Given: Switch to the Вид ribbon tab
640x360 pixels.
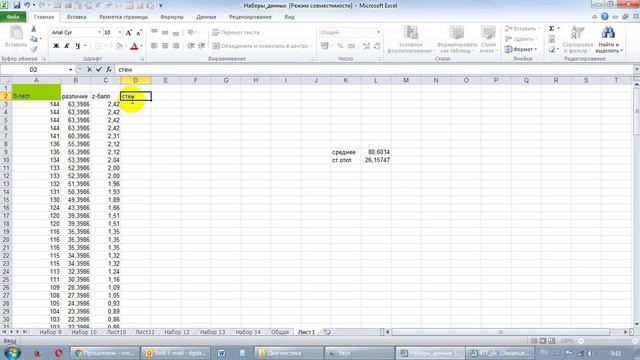Looking at the screenshot, I should pyautogui.click(x=289, y=17).
